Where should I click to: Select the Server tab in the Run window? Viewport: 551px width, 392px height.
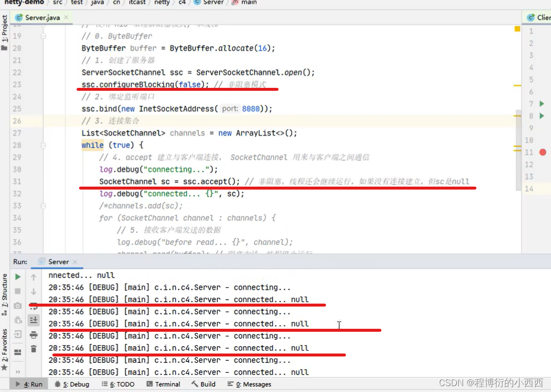pyautogui.click(x=58, y=262)
